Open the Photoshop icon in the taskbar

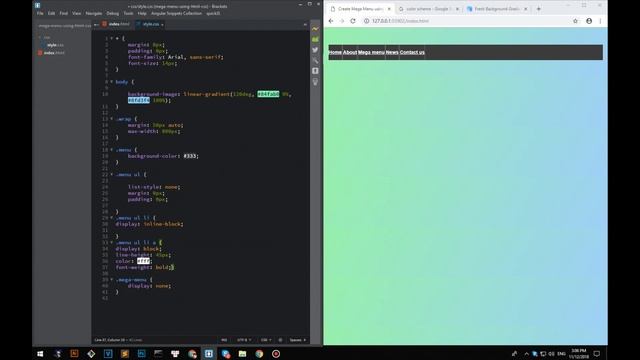coord(141,353)
